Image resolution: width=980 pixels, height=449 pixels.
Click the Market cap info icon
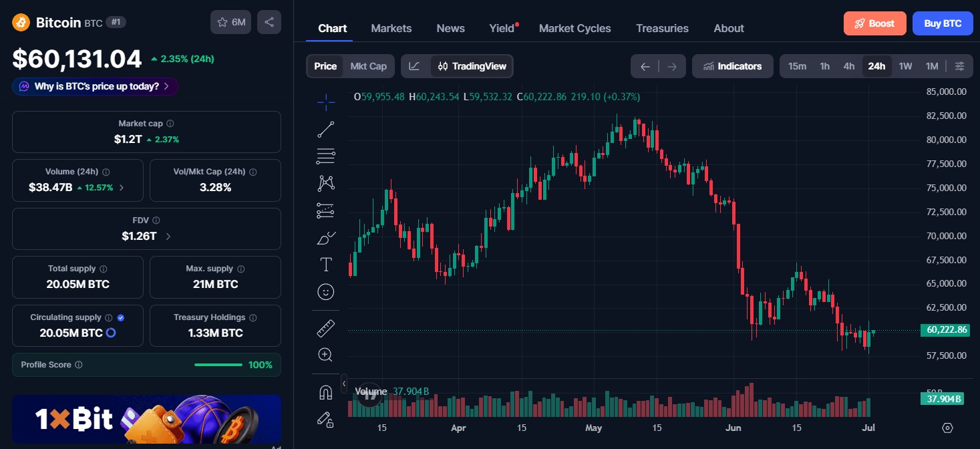[x=170, y=124]
